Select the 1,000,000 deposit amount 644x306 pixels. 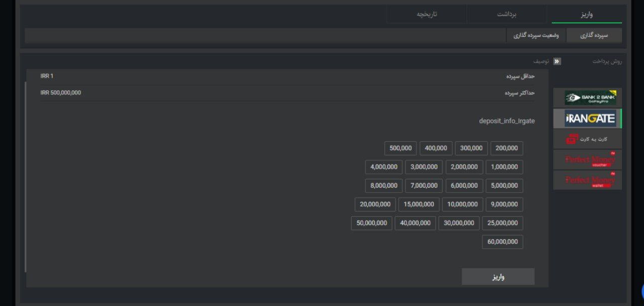[x=504, y=167]
